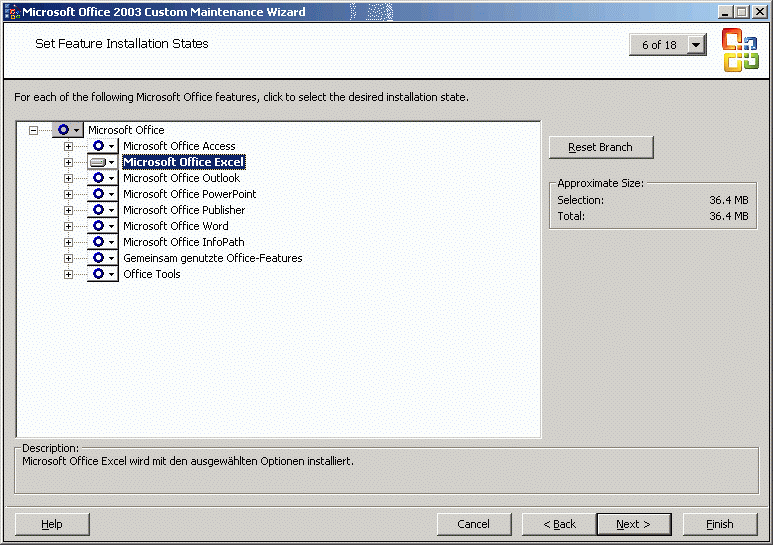
Task: Expand the Microsoft Office Publisher node
Action: (69, 210)
